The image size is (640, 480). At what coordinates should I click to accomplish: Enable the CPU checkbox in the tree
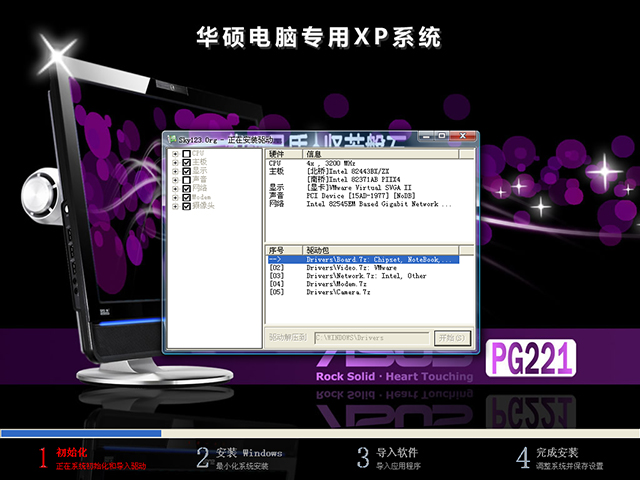coord(186,154)
